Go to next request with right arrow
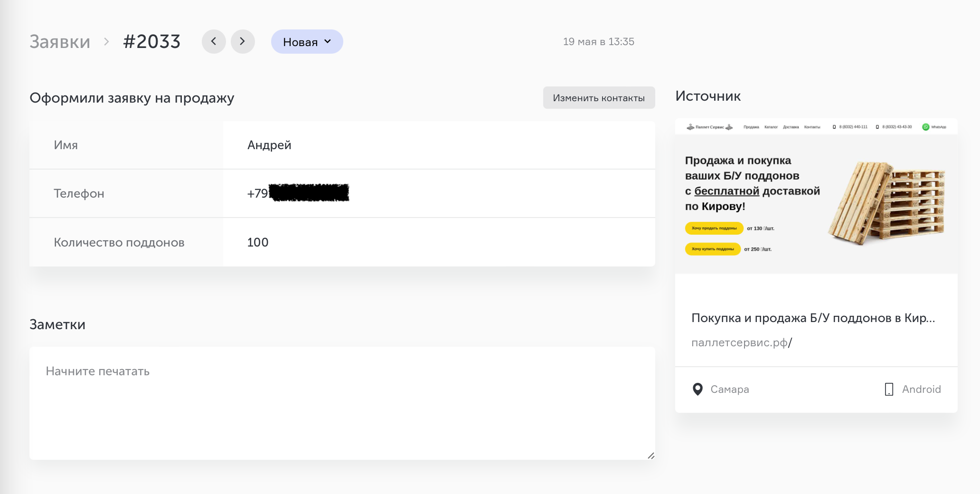 tap(243, 42)
